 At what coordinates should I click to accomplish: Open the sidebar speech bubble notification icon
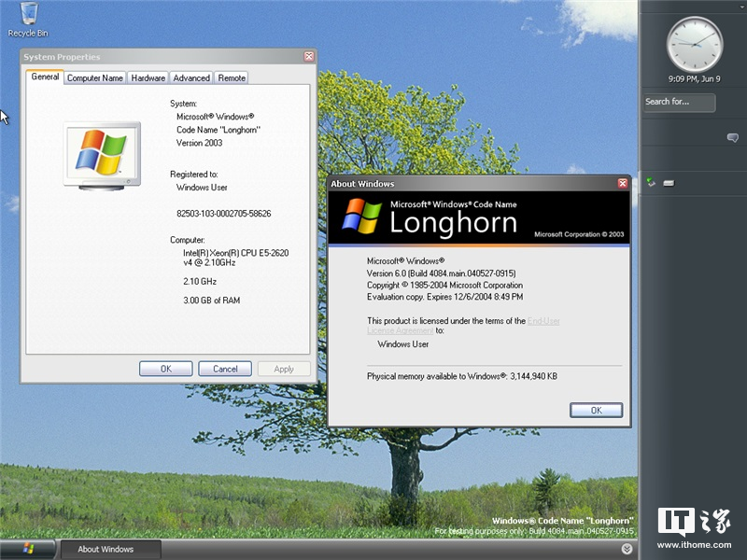point(732,137)
